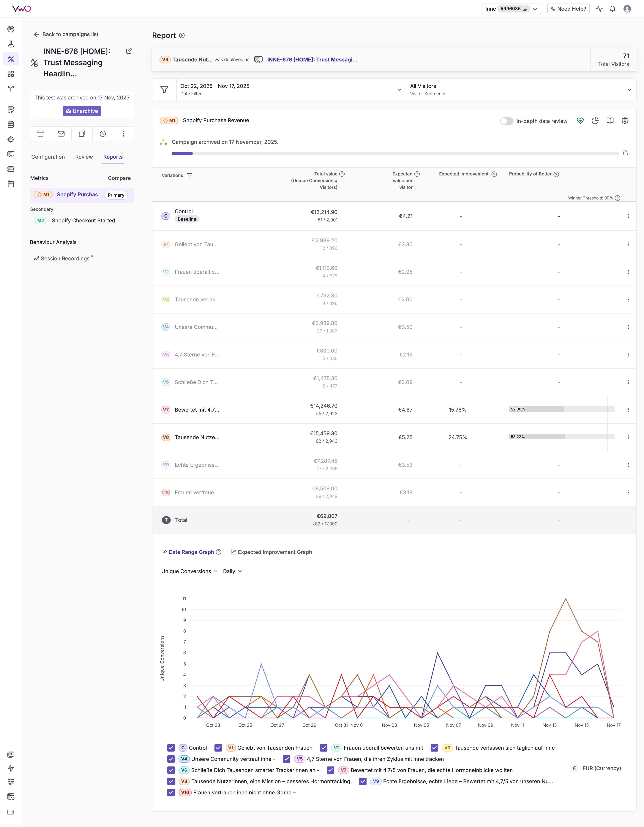The image size is (644, 827).
Task: Expand the All Visitors segments dropdown
Action: pos(520,90)
